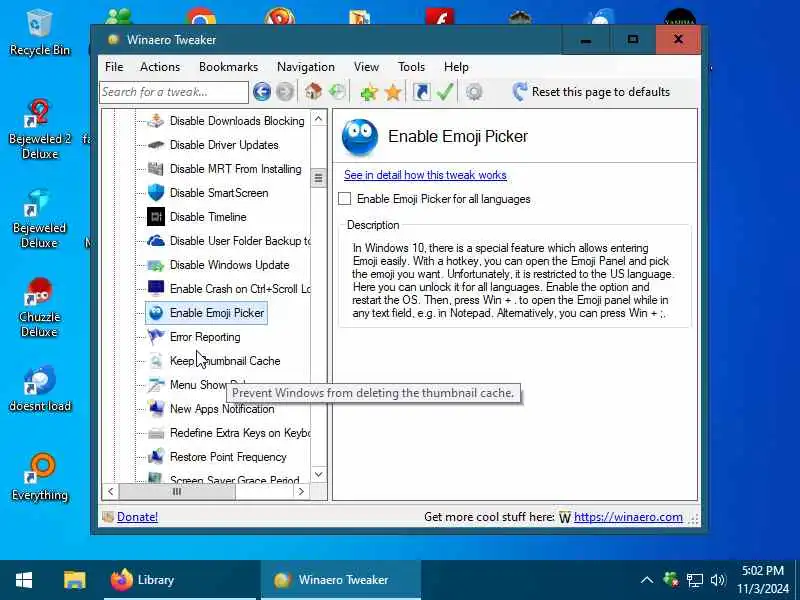Open settings via gray gear icon
The height and width of the screenshot is (600, 800).
click(x=474, y=92)
